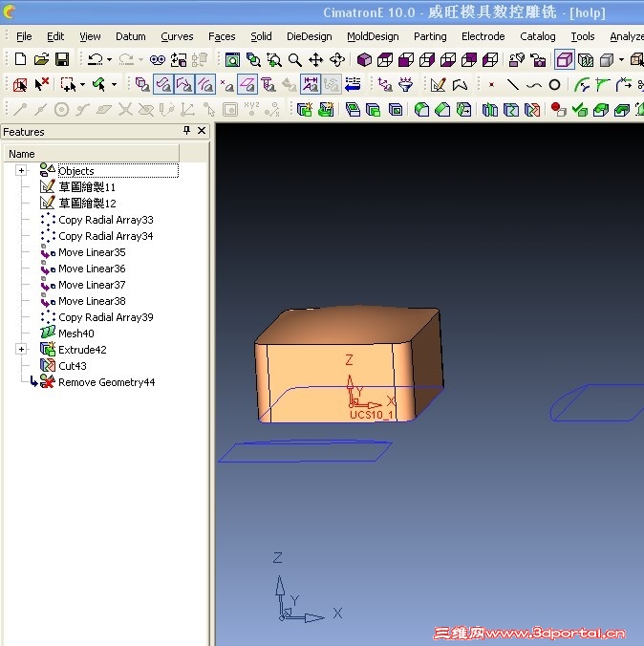Image resolution: width=644 pixels, height=646 pixels.
Task: Select the Circle drawing tool
Action: [554, 85]
